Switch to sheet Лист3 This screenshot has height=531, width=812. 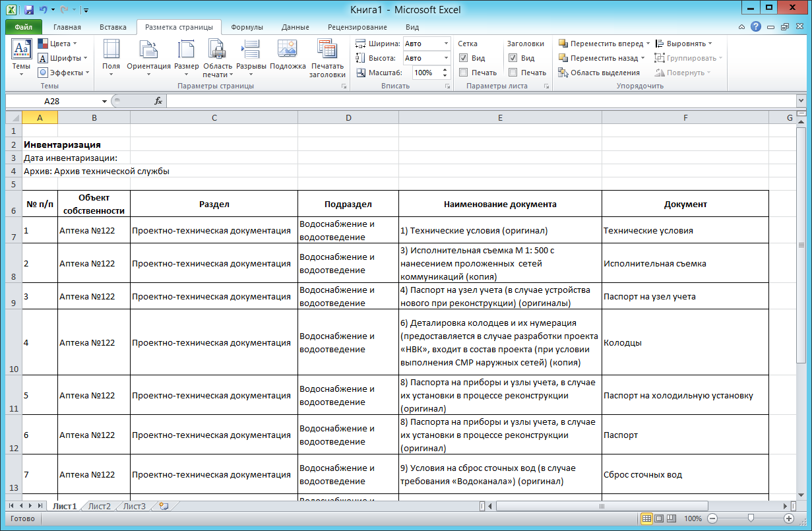pos(134,507)
